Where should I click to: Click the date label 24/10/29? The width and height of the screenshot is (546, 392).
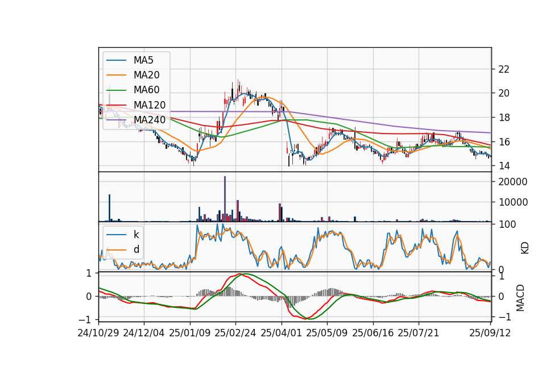click(x=98, y=333)
